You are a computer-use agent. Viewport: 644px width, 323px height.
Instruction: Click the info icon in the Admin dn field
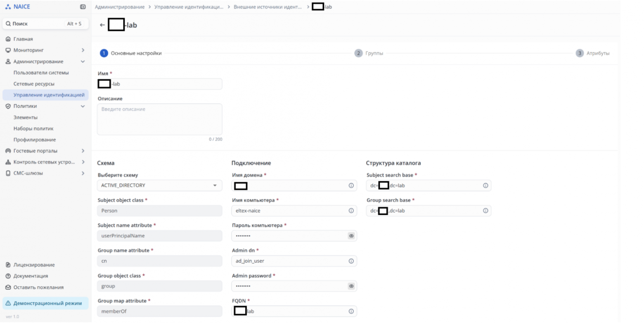(x=351, y=261)
